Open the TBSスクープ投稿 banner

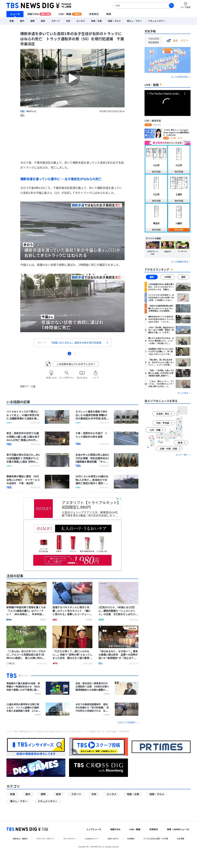(98, 747)
